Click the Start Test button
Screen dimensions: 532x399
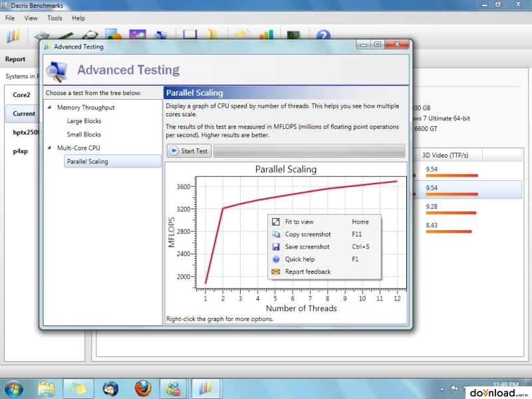tap(189, 151)
